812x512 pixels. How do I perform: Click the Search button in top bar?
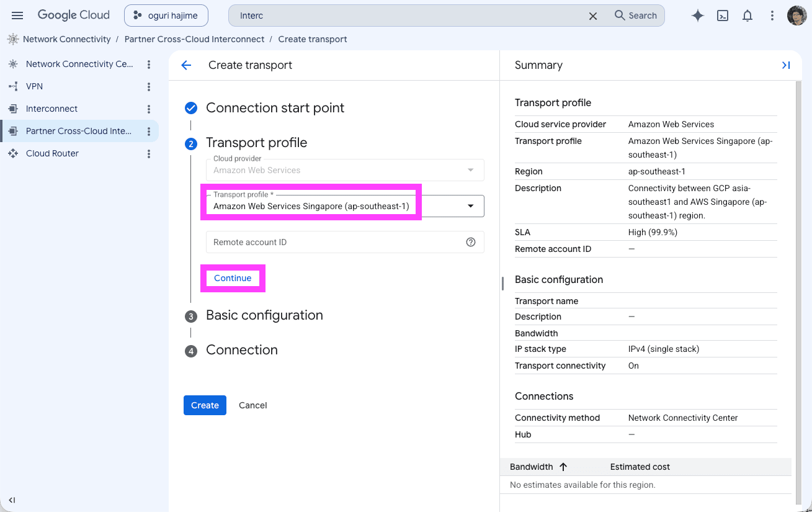(636, 16)
